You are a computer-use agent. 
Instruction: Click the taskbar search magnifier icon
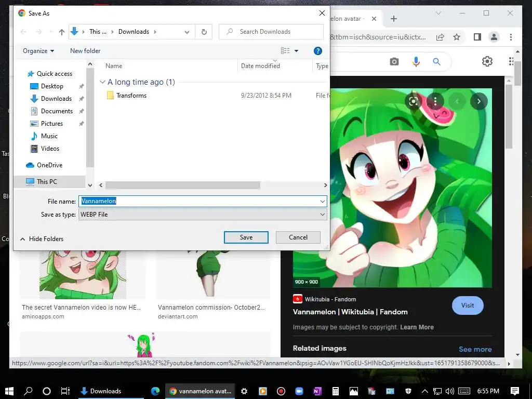pyautogui.click(x=28, y=391)
